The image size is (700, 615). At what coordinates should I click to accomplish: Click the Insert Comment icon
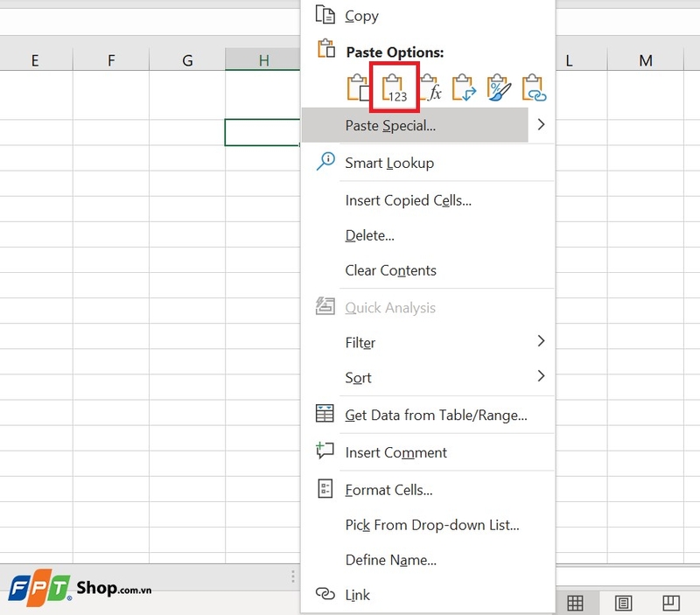(x=324, y=451)
